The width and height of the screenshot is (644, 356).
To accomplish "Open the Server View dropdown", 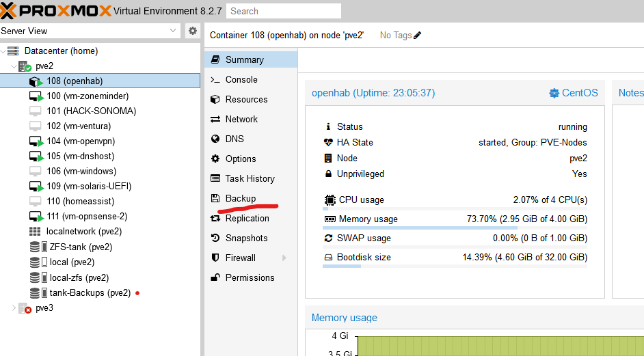I will (172, 31).
